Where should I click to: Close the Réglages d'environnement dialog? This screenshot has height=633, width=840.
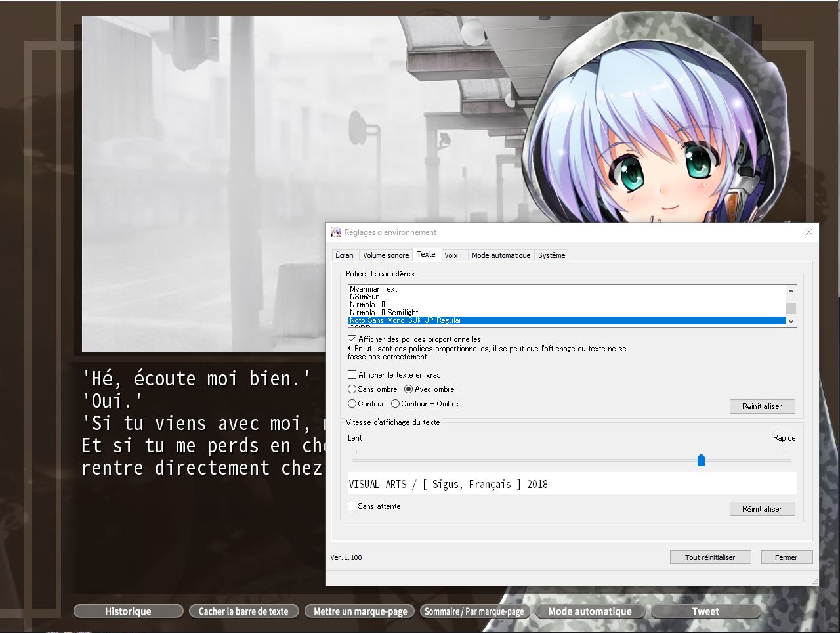[x=809, y=232]
